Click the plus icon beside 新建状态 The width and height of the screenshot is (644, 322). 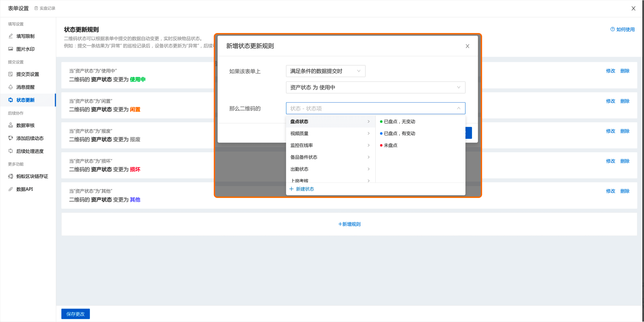pyautogui.click(x=291, y=189)
